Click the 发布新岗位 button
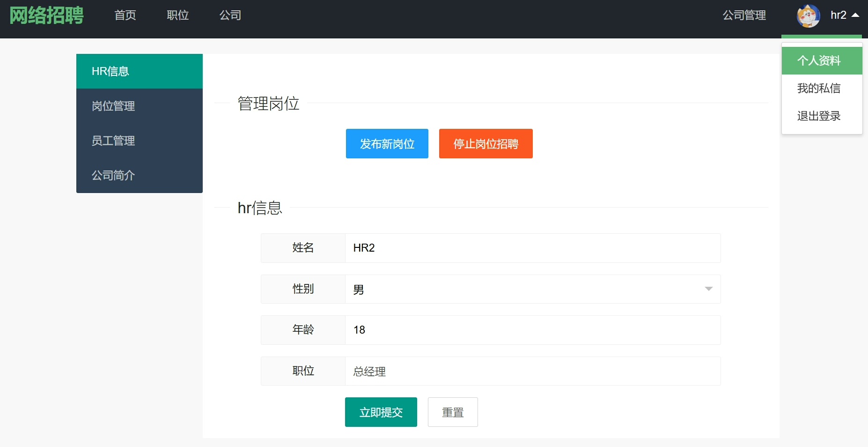This screenshot has width=868, height=447. pyautogui.click(x=387, y=144)
